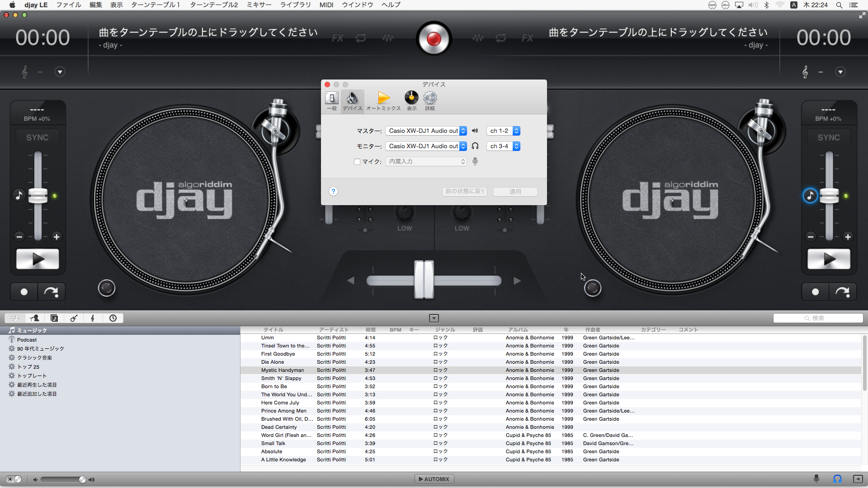Open the ミキサー menu
This screenshot has height=488, width=868.
[x=259, y=5]
